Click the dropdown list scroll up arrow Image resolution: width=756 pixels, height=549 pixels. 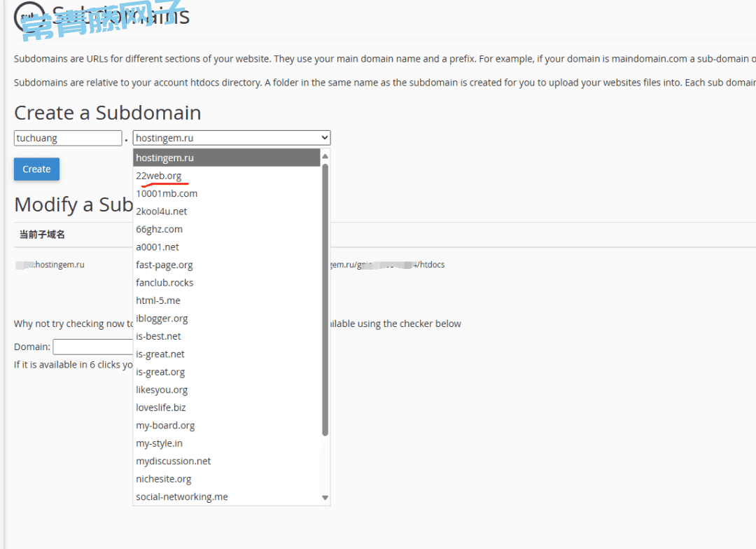tap(325, 156)
